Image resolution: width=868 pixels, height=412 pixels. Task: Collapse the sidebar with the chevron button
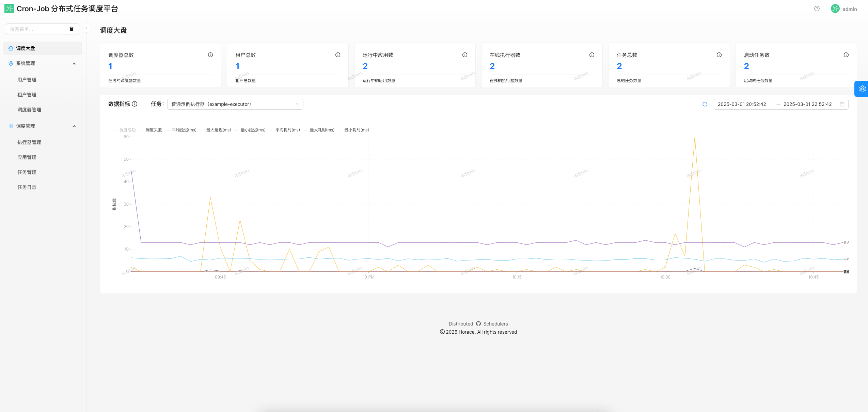tap(86, 29)
